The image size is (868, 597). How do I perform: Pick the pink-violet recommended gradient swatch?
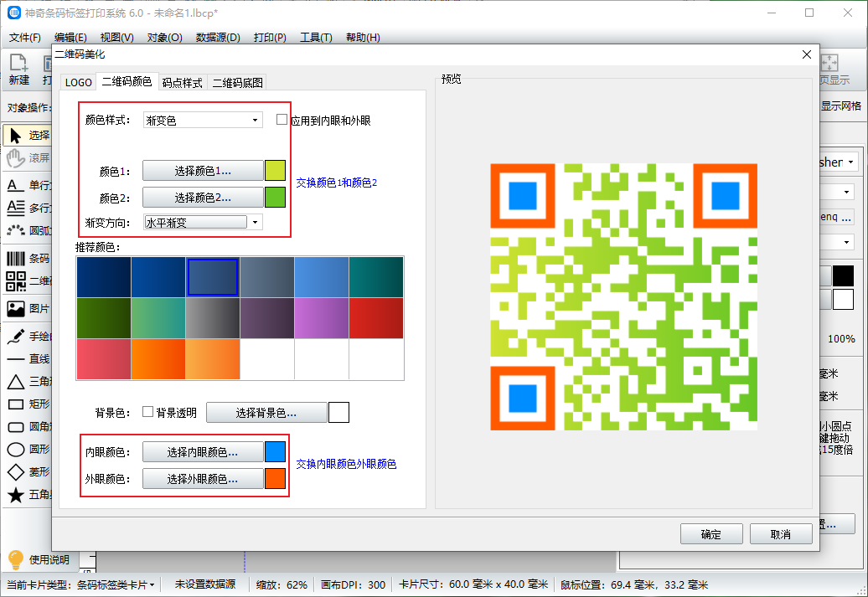(322, 318)
